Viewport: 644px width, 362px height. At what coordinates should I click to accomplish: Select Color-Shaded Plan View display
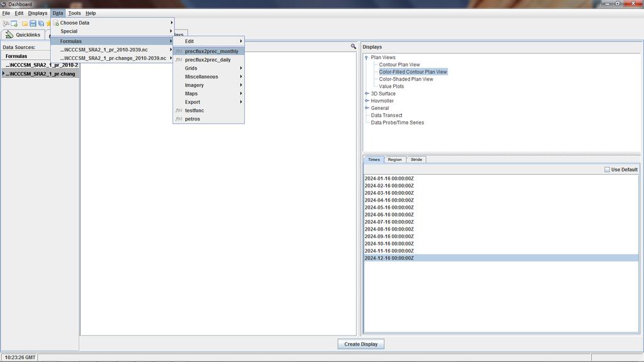pos(406,79)
